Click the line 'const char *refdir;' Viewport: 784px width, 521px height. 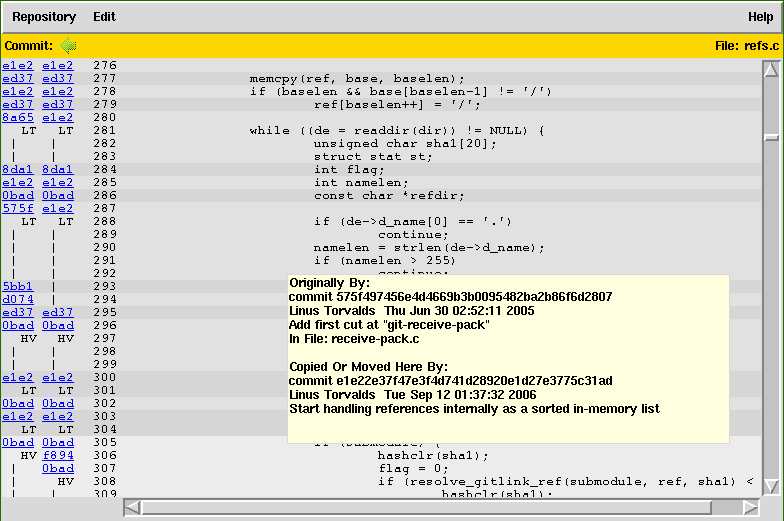pos(389,196)
